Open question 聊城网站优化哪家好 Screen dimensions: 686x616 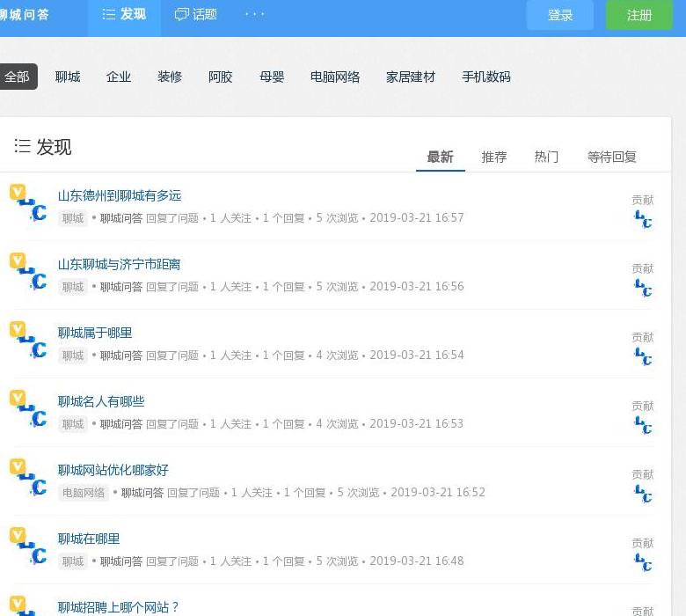tap(113, 470)
